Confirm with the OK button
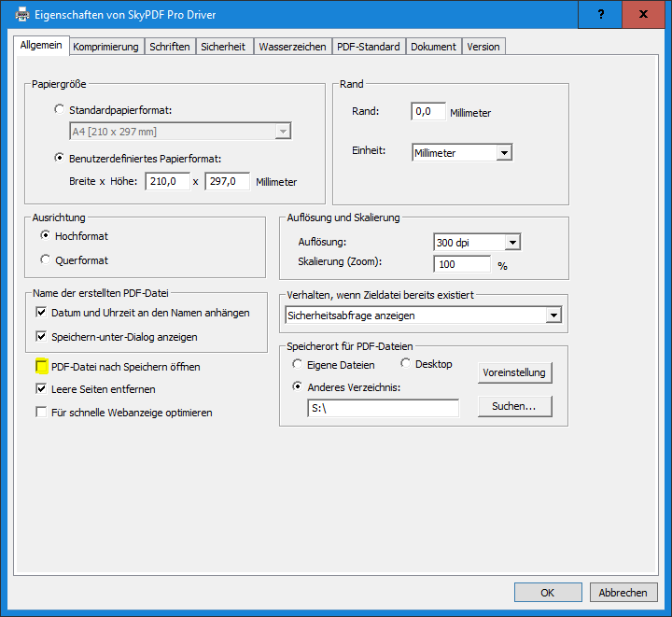672x617 pixels. coord(548,593)
